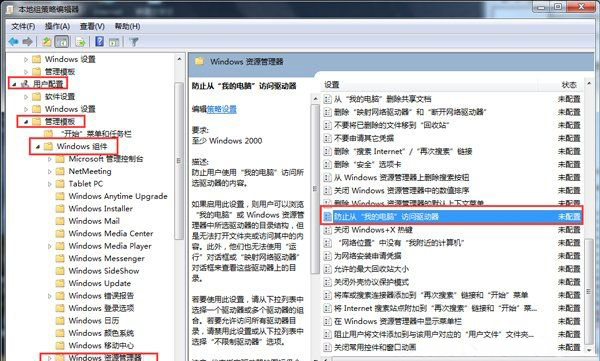Click the policy icon for 不要申请其它凭据
600x361 pixels.
(x=327, y=138)
